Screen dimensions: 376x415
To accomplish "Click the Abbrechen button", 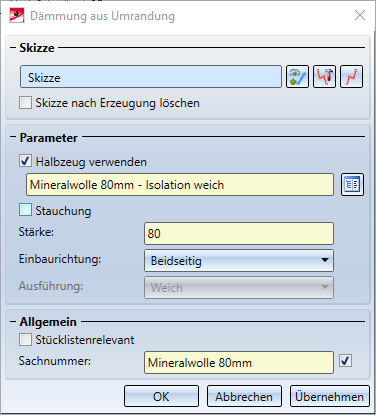I will (x=244, y=396).
